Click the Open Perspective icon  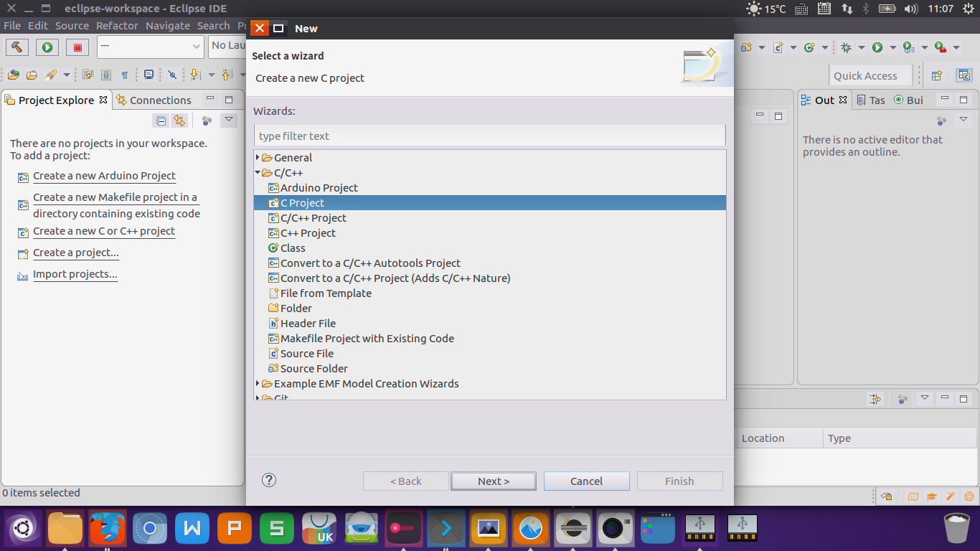[x=936, y=75]
